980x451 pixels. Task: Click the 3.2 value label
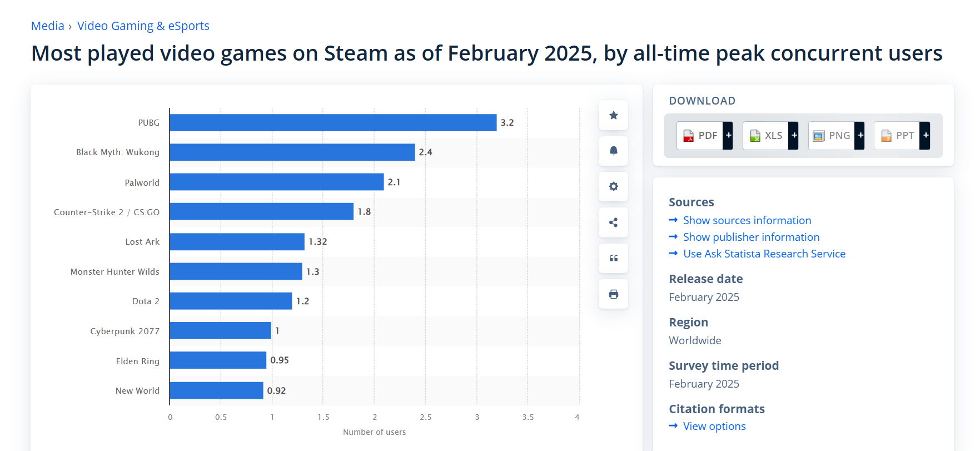pos(507,123)
